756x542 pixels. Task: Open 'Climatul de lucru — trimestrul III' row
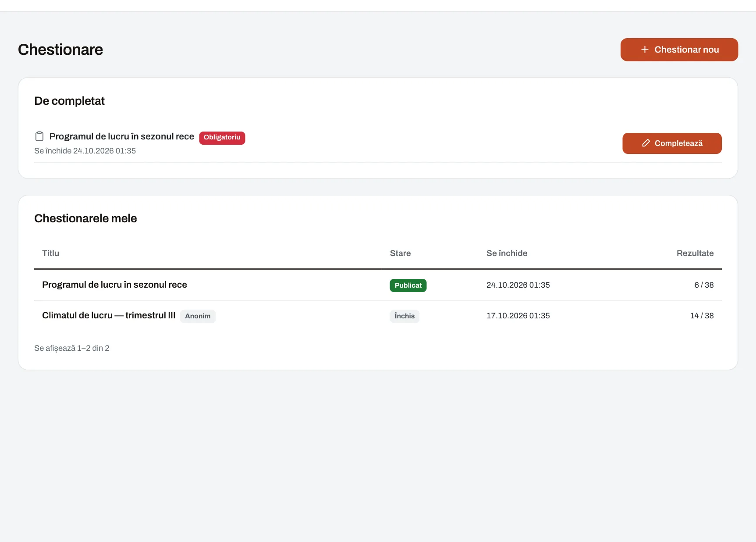pyautogui.click(x=378, y=316)
